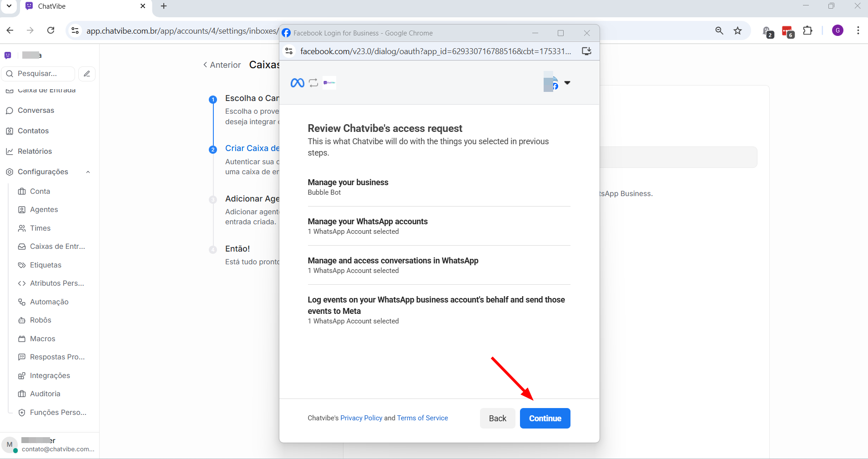Viewport: 868px width, 459px height.
Task: Click the Etiquetas tag icon
Action: pyautogui.click(x=22, y=265)
